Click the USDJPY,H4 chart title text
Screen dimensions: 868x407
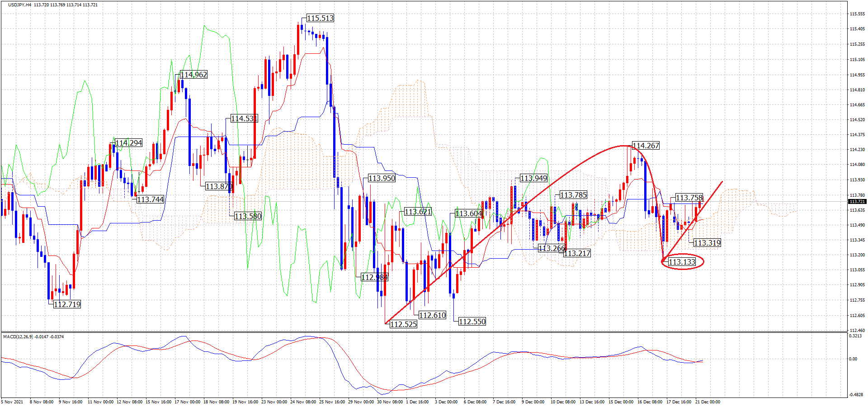[19, 5]
